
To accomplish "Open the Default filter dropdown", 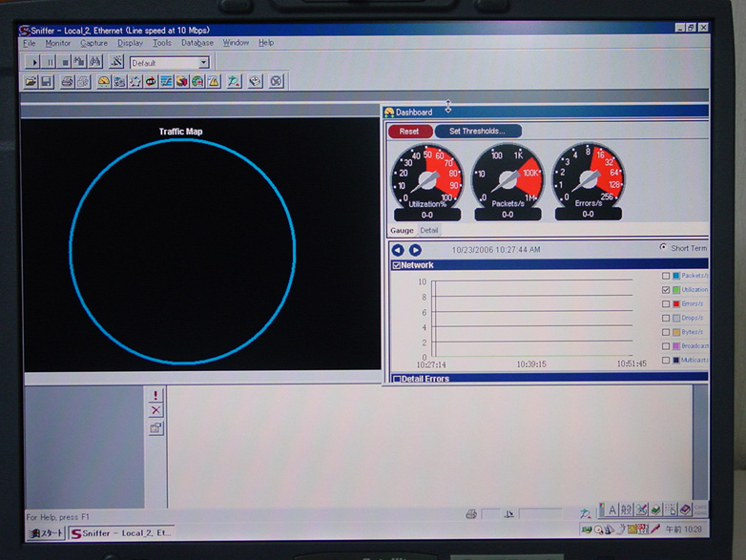I will point(203,63).
